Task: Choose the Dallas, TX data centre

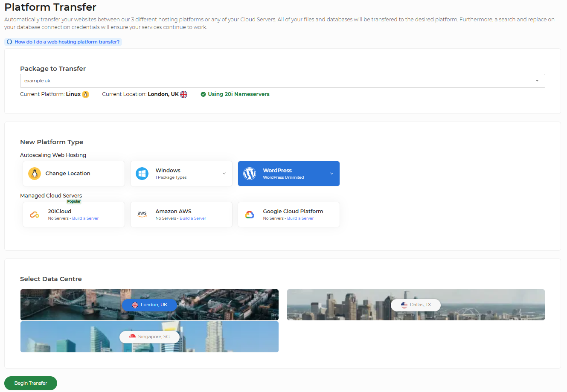Action: click(x=416, y=305)
